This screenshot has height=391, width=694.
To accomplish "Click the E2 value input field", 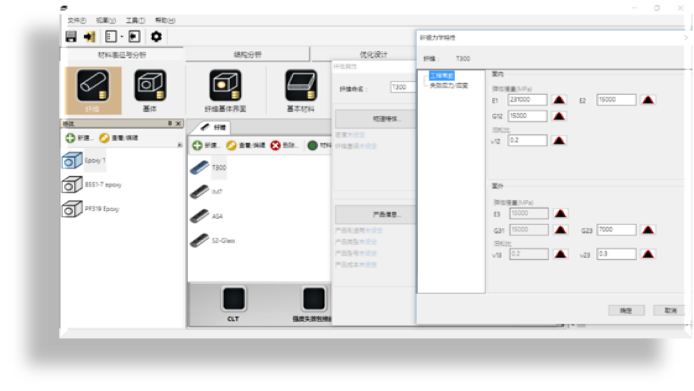I will [616, 100].
